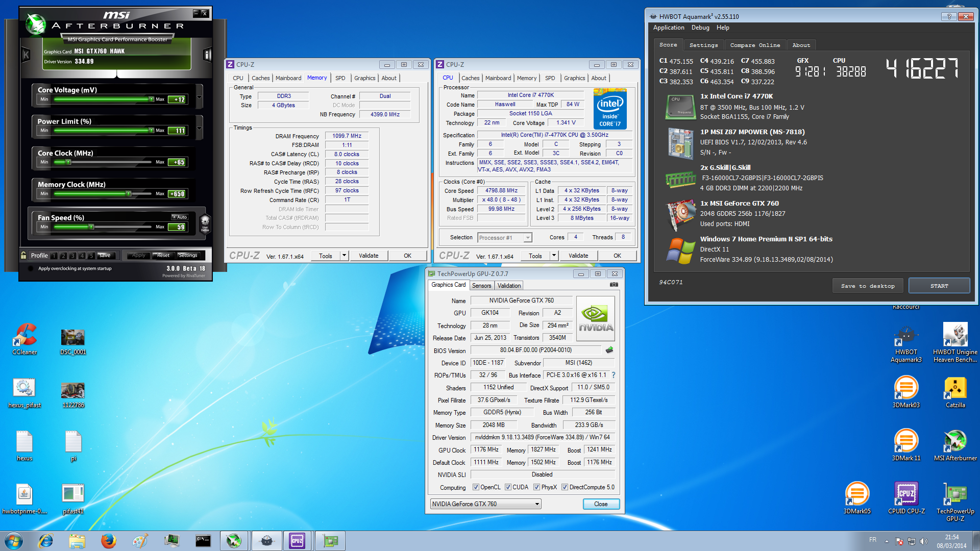Click the Afterburner Reset button
Image resolution: width=980 pixels, height=551 pixels.
pos(163,255)
